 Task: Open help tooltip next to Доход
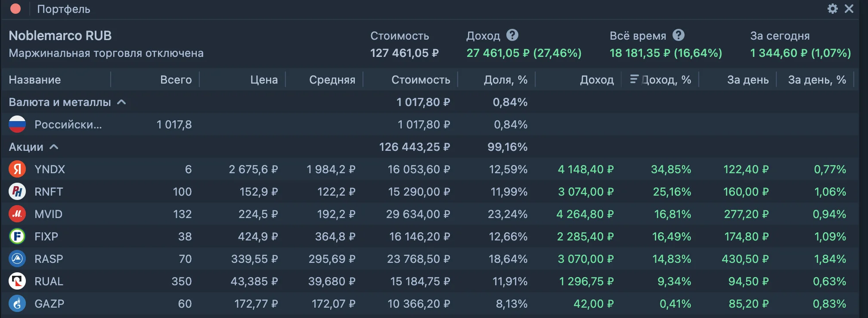click(512, 35)
